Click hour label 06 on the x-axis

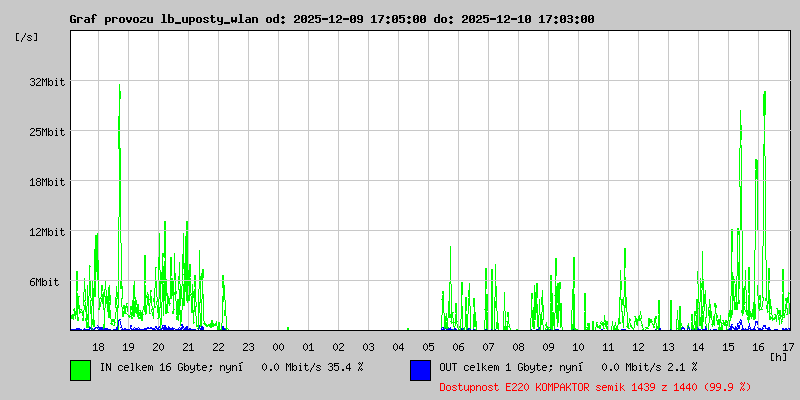(x=458, y=347)
